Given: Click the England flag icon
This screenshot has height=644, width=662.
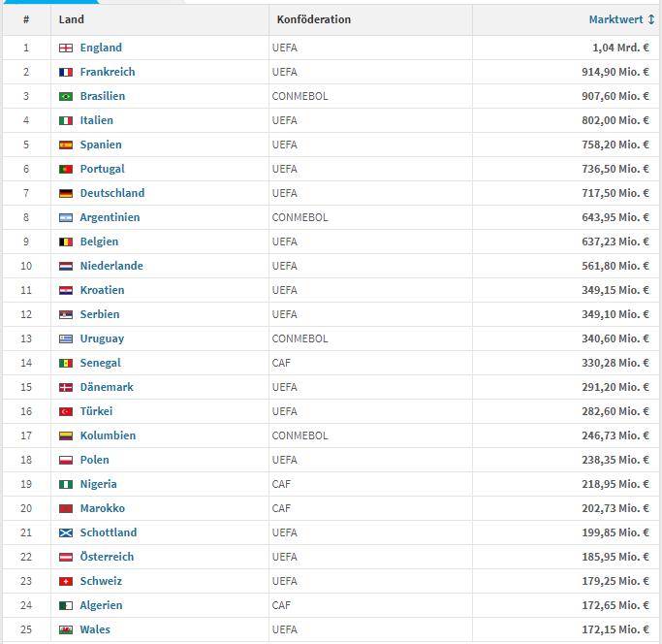Looking at the screenshot, I should pyautogui.click(x=66, y=48).
